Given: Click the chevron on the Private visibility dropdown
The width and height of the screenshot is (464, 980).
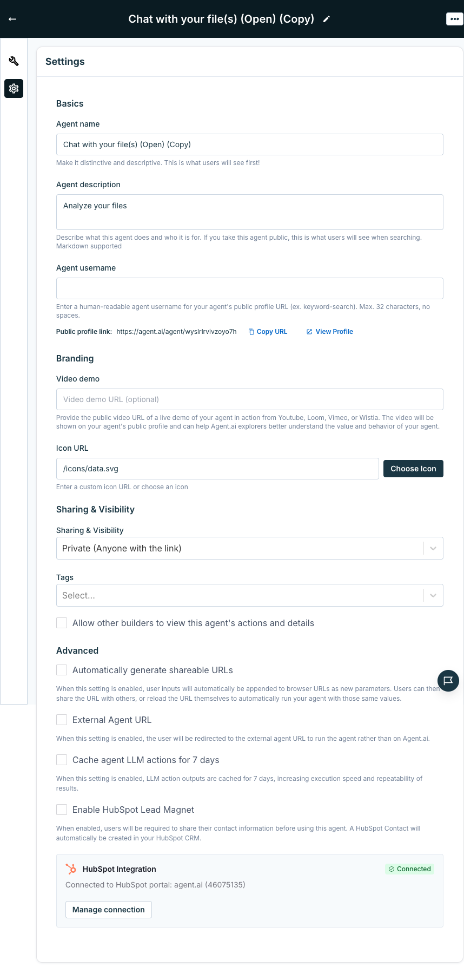Looking at the screenshot, I should point(433,548).
